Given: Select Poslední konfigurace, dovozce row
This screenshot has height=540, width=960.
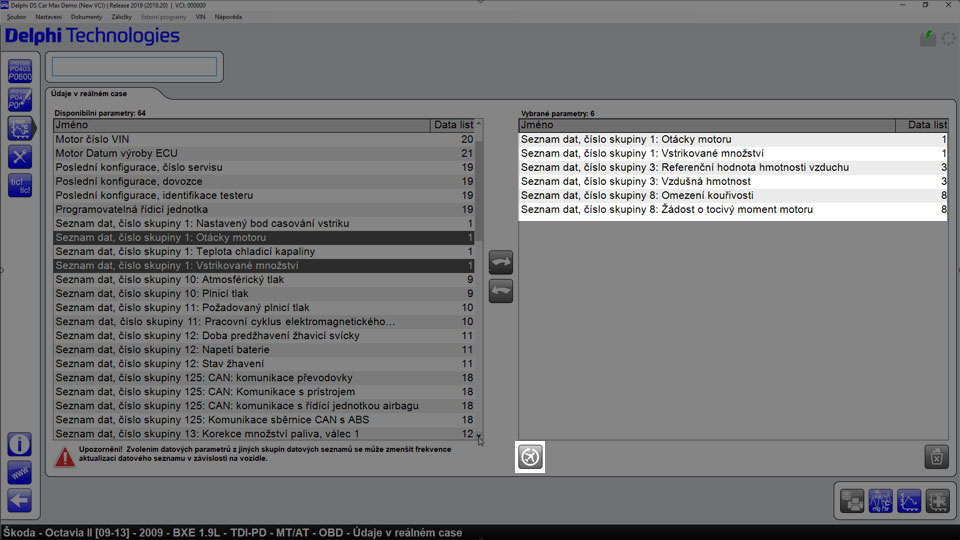Looking at the screenshot, I should click(x=264, y=181).
